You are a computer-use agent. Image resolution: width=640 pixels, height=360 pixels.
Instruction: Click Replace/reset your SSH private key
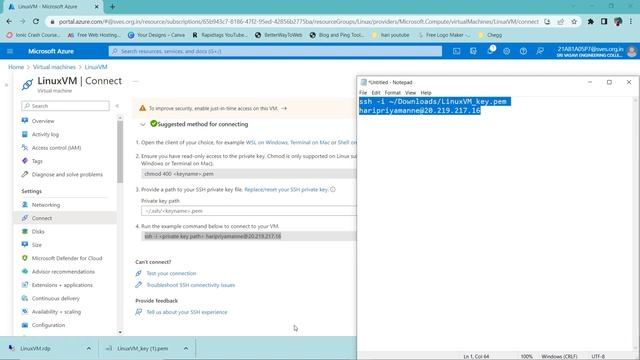286,189
